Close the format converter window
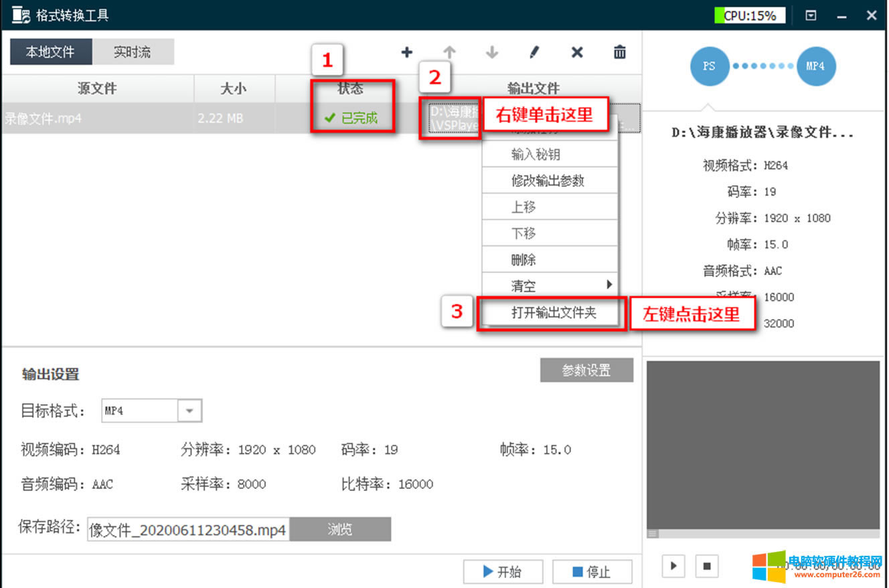Image resolution: width=889 pixels, height=588 pixels. [872, 15]
